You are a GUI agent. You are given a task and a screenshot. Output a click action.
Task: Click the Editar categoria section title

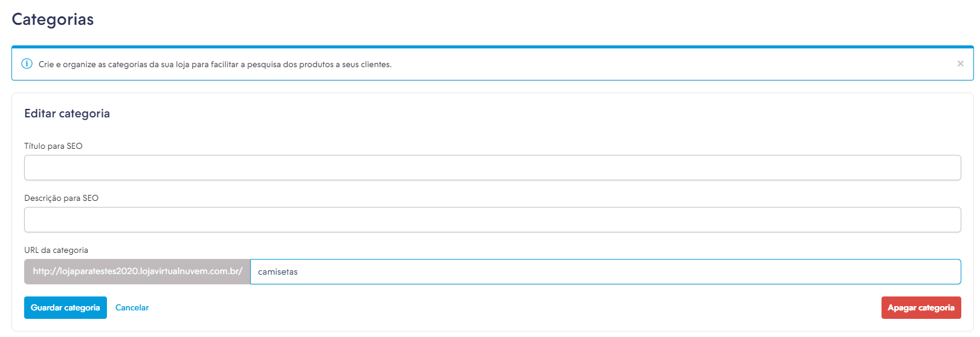tap(67, 114)
